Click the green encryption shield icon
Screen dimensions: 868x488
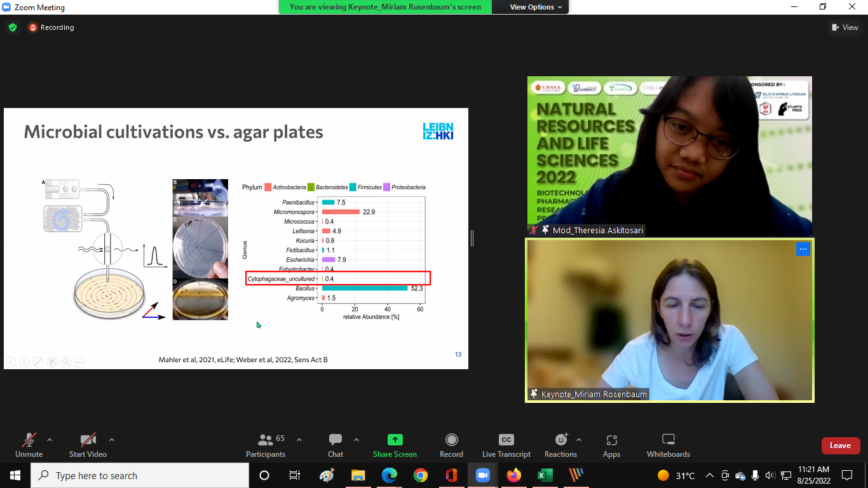(x=13, y=27)
